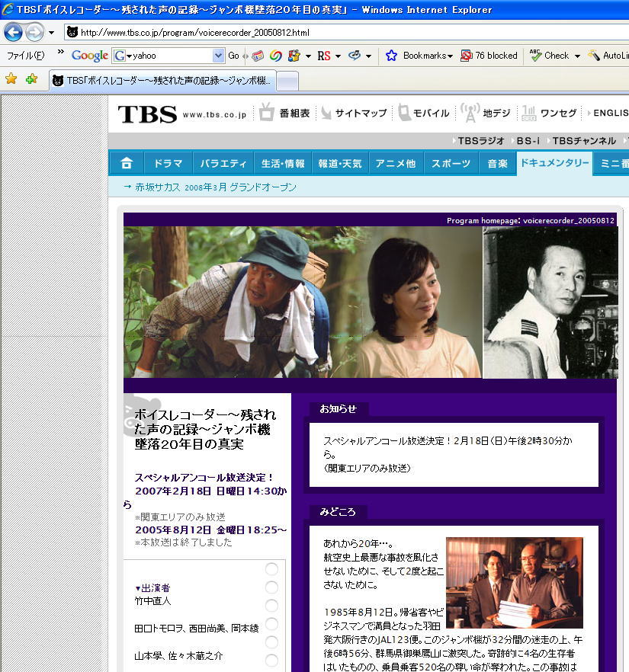Open the Bookmarks dropdown
The image size is (629, 672).
tap(428, 56)
